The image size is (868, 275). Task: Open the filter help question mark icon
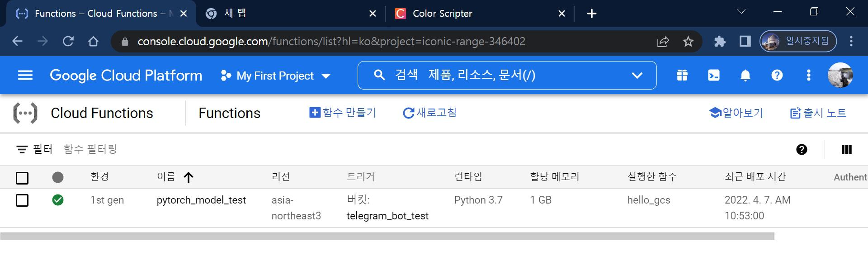click(x=802, y=150)
